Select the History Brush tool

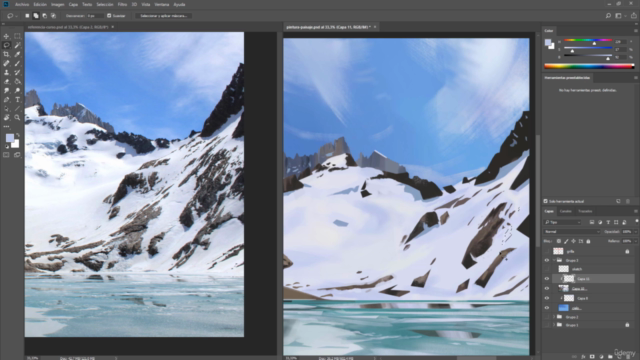coord(17,72)
